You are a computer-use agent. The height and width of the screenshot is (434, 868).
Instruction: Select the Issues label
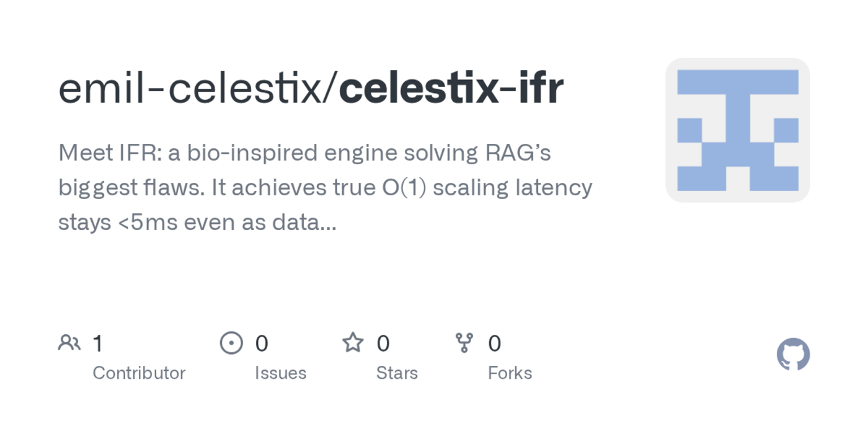pos(280,373)
